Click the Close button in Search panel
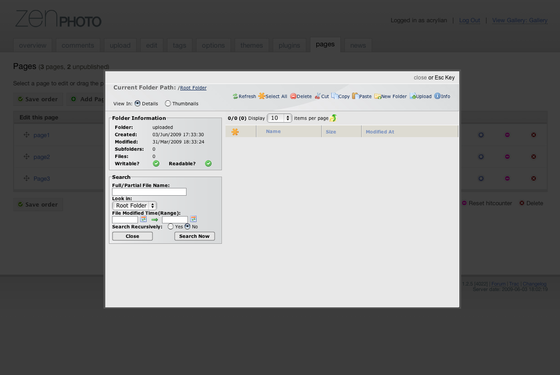This screenshot has height=375, width=560. pos(132,236)
